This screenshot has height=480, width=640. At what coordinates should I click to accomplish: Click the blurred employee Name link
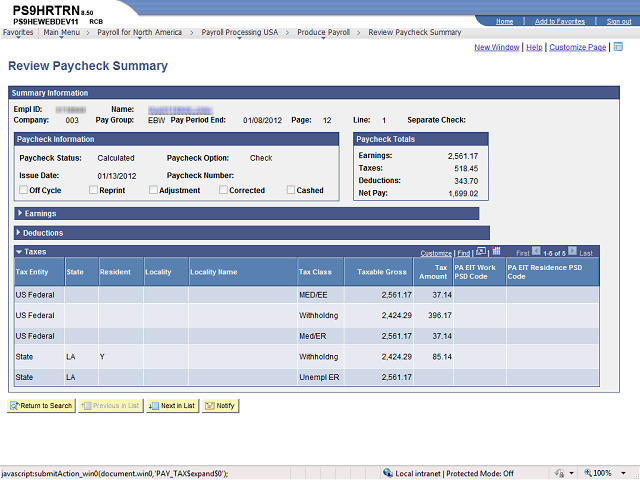[180, 110]
